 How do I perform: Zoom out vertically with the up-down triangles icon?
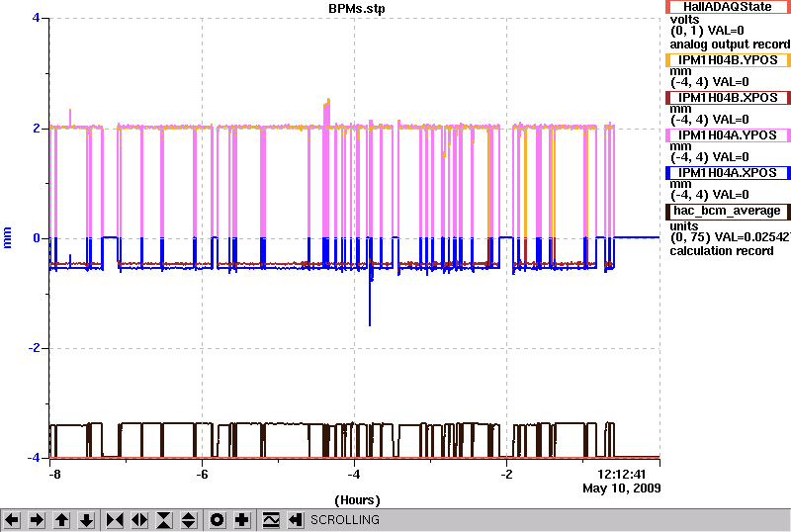pyautogui.click(x=189, y=520)
